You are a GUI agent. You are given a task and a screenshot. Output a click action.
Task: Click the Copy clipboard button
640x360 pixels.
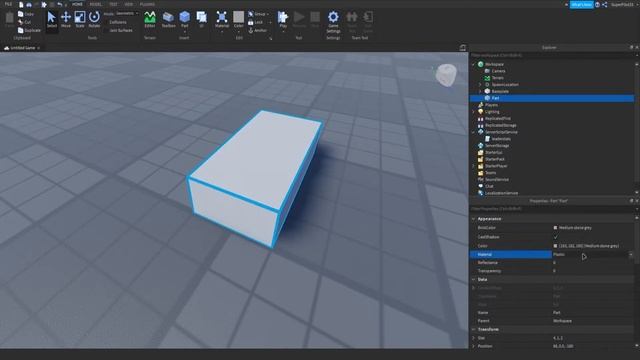26,14
